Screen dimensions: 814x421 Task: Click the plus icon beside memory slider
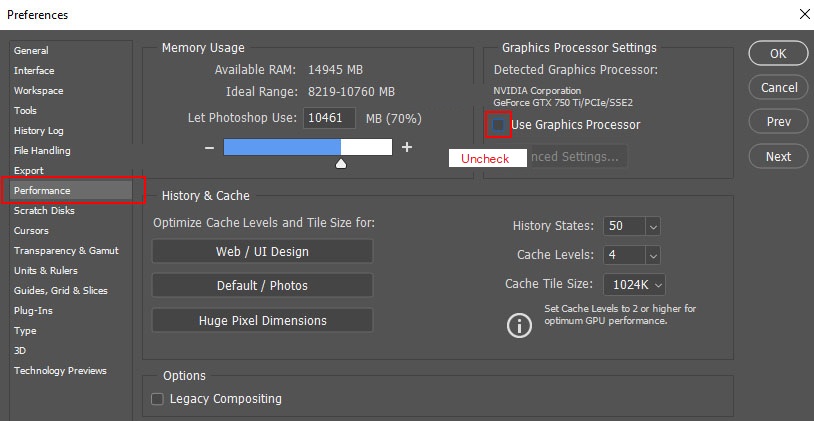click(407, 147)
